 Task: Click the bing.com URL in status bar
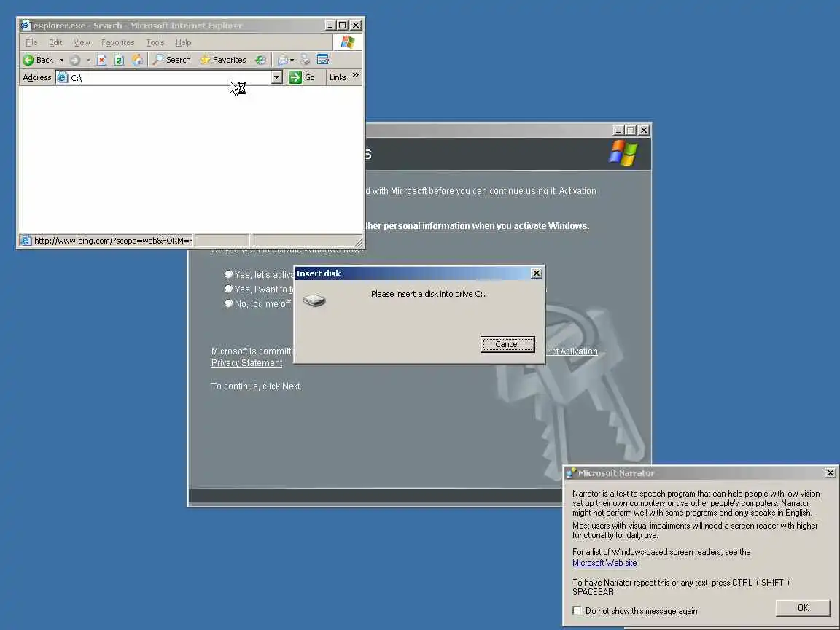point(113,241)
